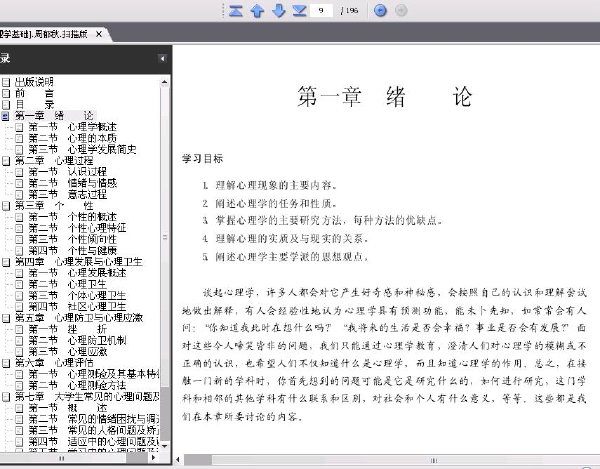Viewport: 600px width, 469px height.
Task: Click the bookmark panel vertical scrollbar thumb
Action: click(165, 237)
